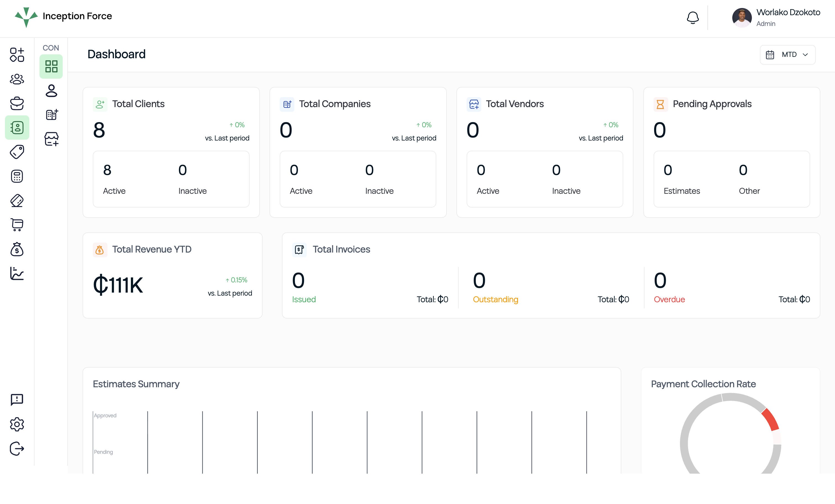
Task: Open the money bag icon in the sidebar
Action: pyautogui.click(x=17, y=249)
